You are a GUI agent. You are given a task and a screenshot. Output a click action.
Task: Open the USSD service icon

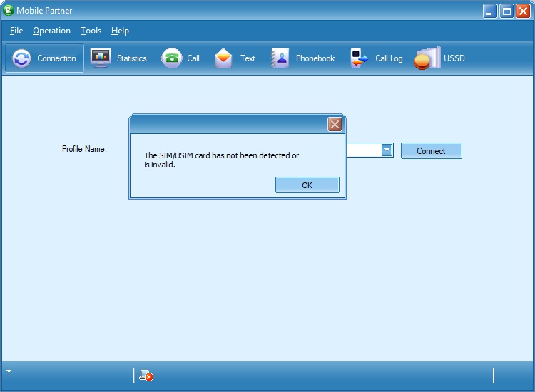427,58
